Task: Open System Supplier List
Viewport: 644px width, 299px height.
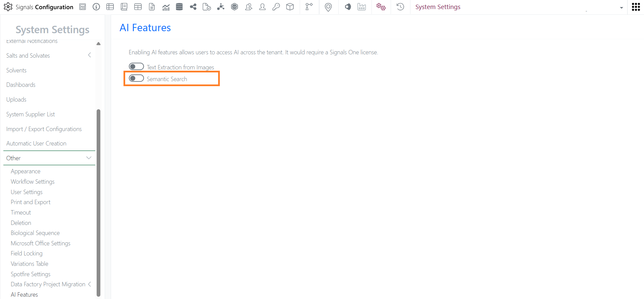Action: [31, 114]
